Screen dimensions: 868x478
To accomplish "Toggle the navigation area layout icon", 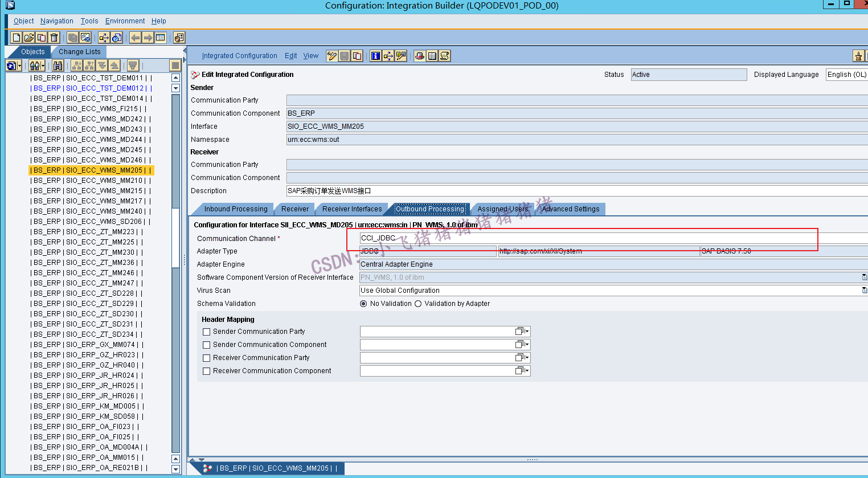I will coord(160,38).
